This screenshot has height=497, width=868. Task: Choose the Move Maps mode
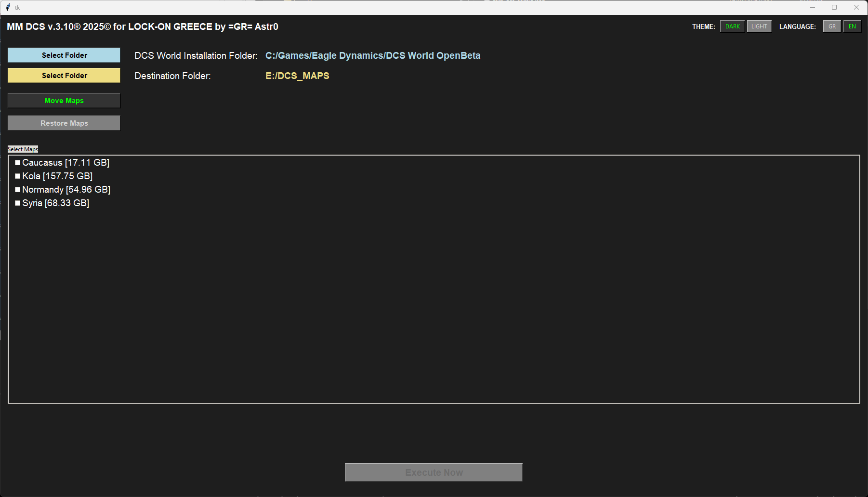[x=64, y=101]
